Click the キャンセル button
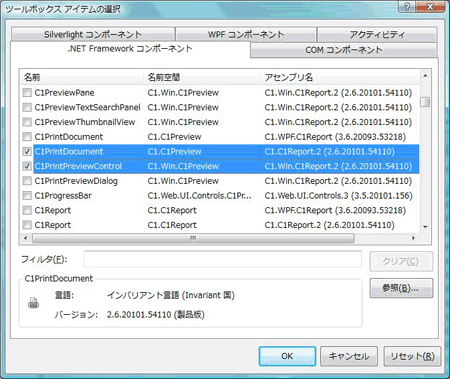450x379 pixels. tap(349, 356)
